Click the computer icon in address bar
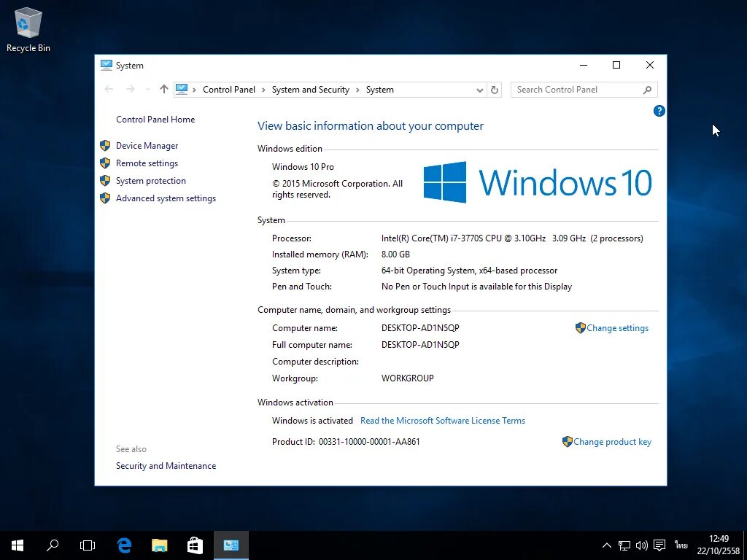Image resolution: width=747 pixels, height=560 pixels. point(182,89)
